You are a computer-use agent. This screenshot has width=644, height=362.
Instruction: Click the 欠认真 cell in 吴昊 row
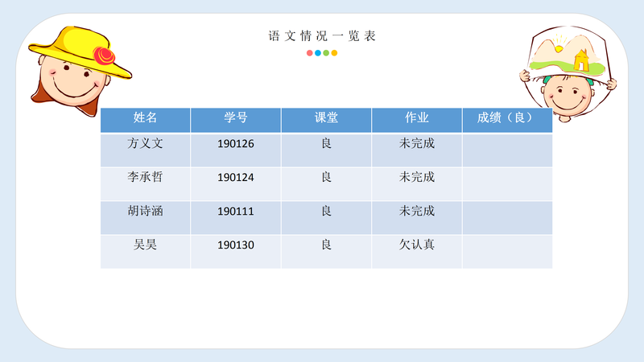[x=417, y=252]
